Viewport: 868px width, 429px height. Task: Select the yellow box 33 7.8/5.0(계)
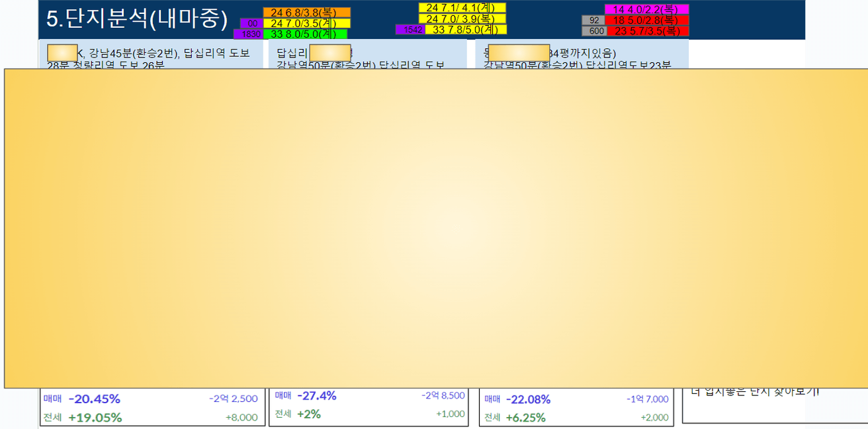tap(466, 29)
